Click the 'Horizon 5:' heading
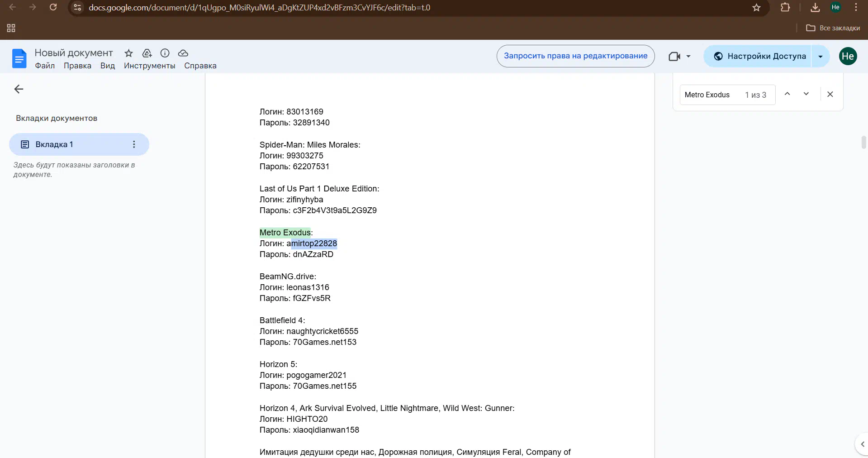 [x=278, y=364]
